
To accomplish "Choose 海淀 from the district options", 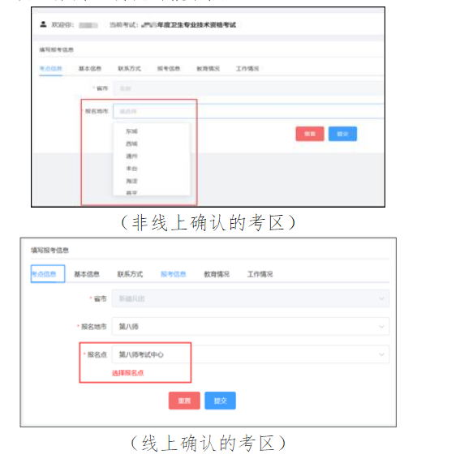I will tap(131, 181).
